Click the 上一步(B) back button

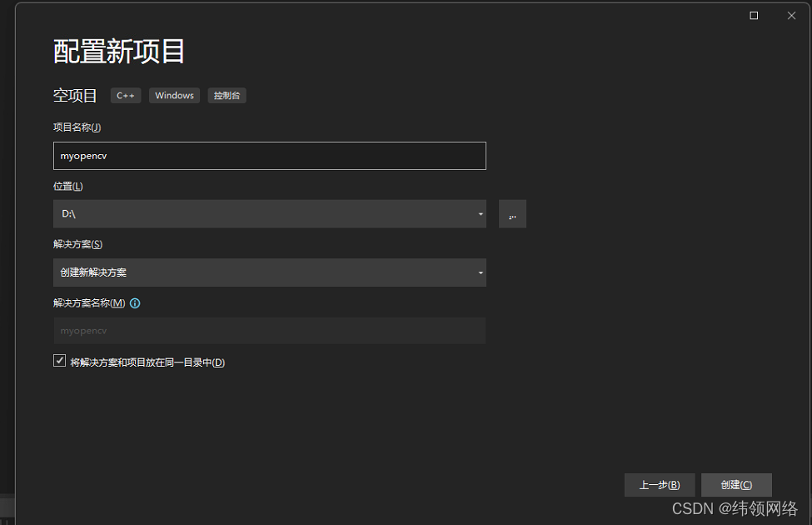pos(660,484)
